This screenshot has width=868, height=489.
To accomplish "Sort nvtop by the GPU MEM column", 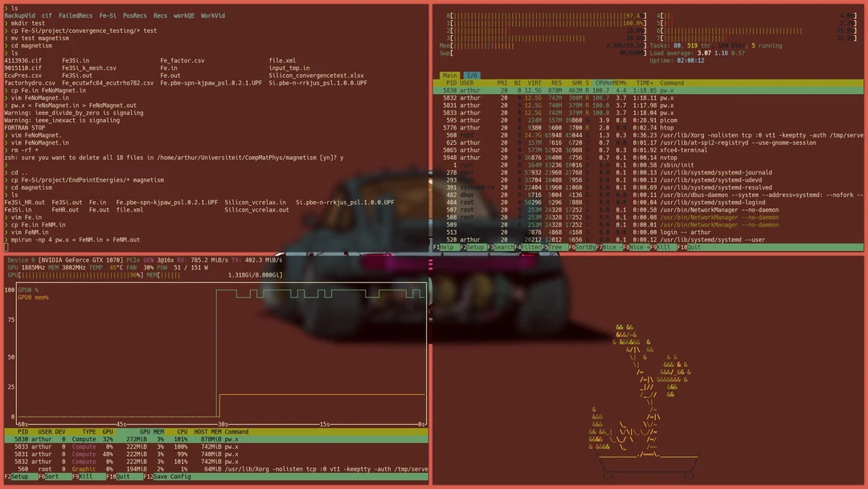I will pyautogui.click(x=151, y=432).
